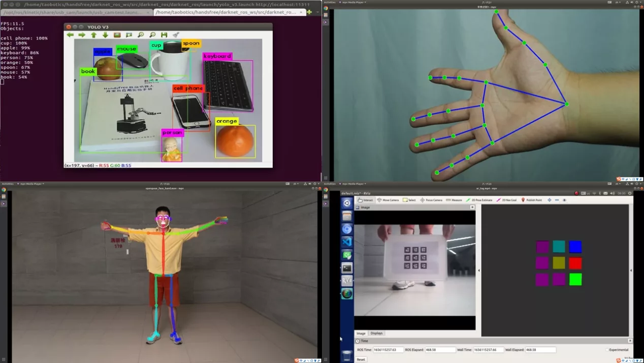Add a new terminal tab with the plus icon
Viewport: 644px width, 363px height.
tap(309, 12)
